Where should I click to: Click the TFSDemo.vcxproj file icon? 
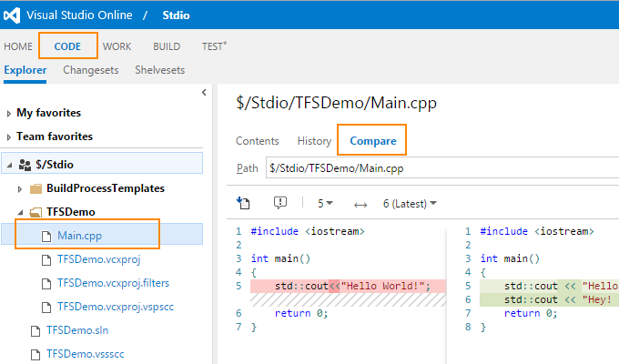pos(46,259)
